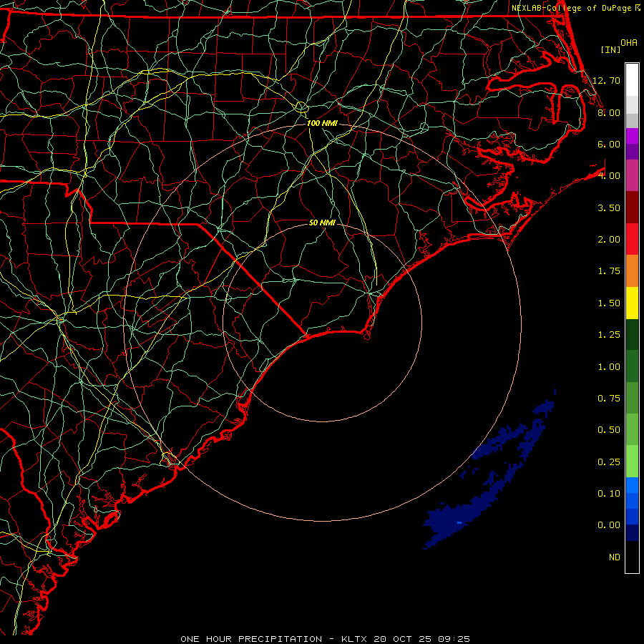
Task: Select the yellow swatch beside 1.50
Action: tap(632, 303)
